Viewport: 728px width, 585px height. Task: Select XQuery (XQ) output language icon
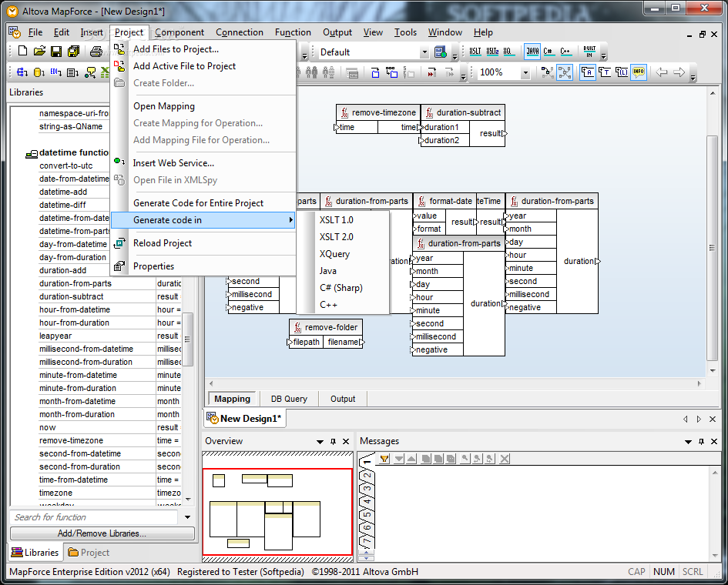click(x=508, y=51)
